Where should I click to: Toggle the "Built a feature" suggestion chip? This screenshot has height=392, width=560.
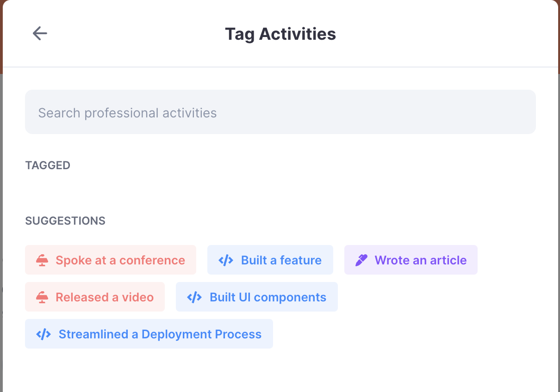(270, 260)
